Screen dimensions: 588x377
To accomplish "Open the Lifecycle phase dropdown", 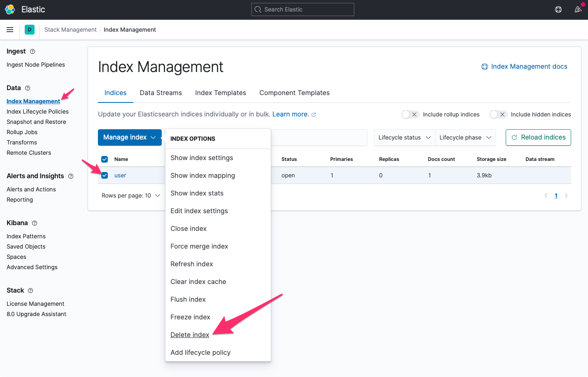I will pos(465,137).
